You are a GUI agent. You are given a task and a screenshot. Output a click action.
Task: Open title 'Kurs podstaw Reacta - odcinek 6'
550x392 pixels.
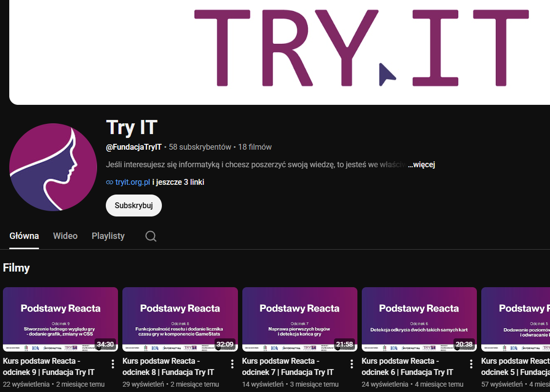408,367
